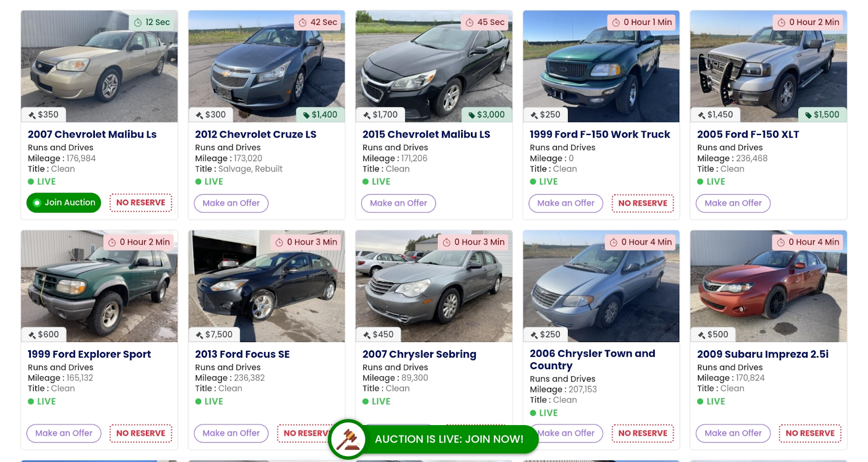868x462 pixels.
Task: Open the 2007 Chevrolet Malibu Ls listing title
Action: click(92, 134)
